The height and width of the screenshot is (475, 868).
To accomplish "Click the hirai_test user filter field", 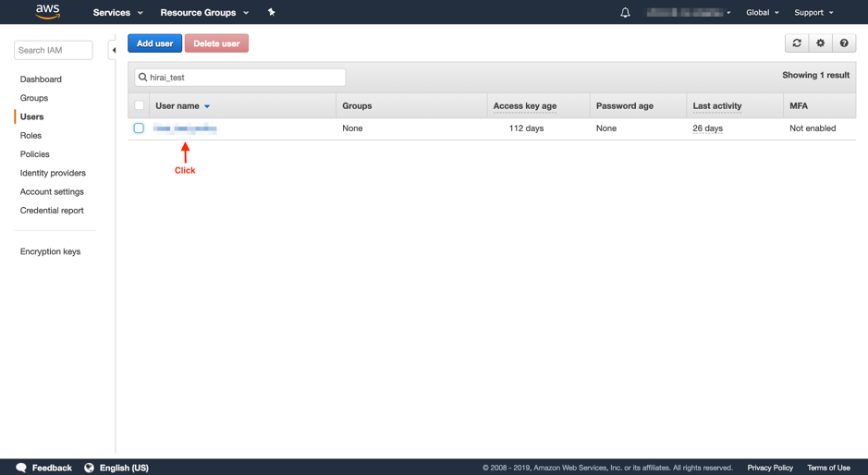I will coord(245,78).
